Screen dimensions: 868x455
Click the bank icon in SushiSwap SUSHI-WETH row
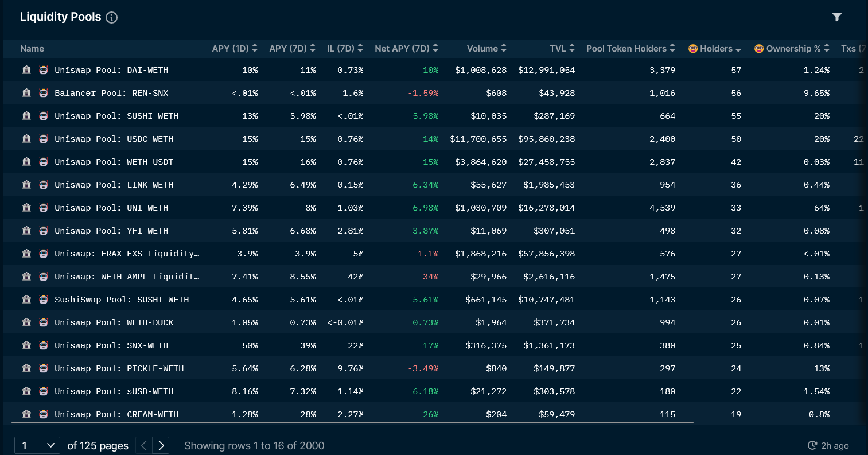[26, 300]
